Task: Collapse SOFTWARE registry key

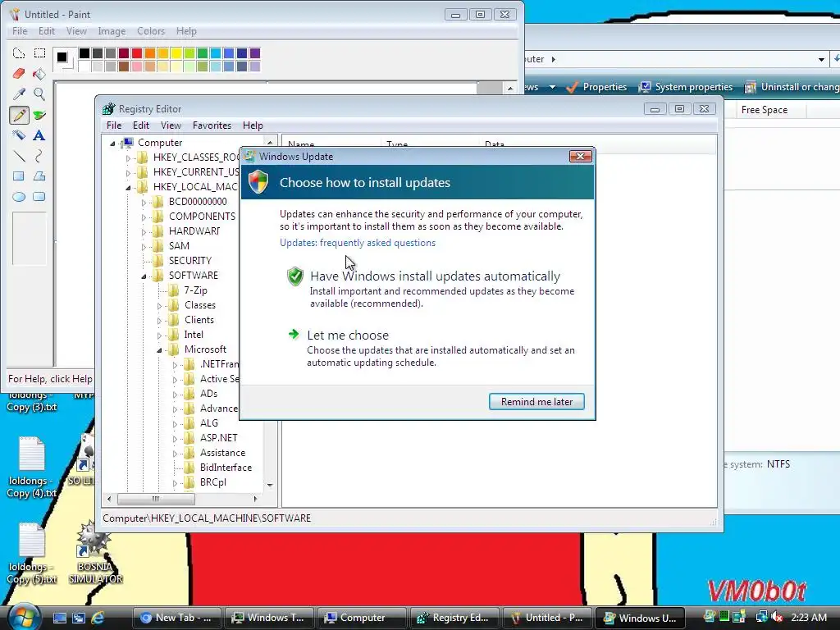Action: tap(144, 276)
